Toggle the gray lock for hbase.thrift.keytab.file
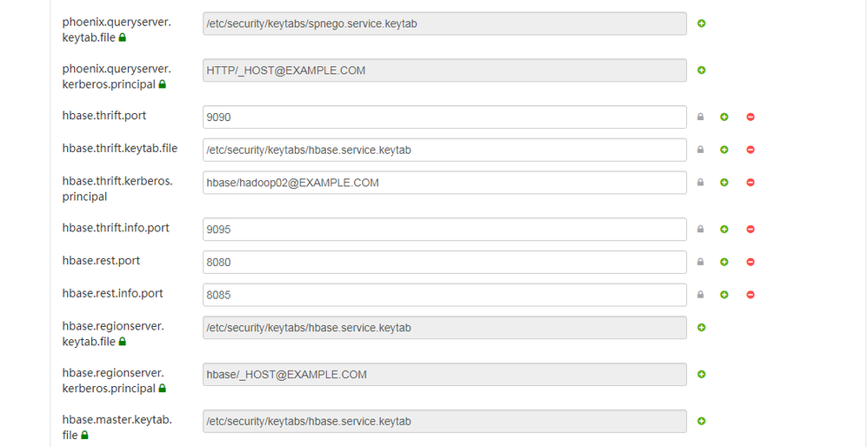The width and height of the screenshot is (868, 447). pos(700,150)
